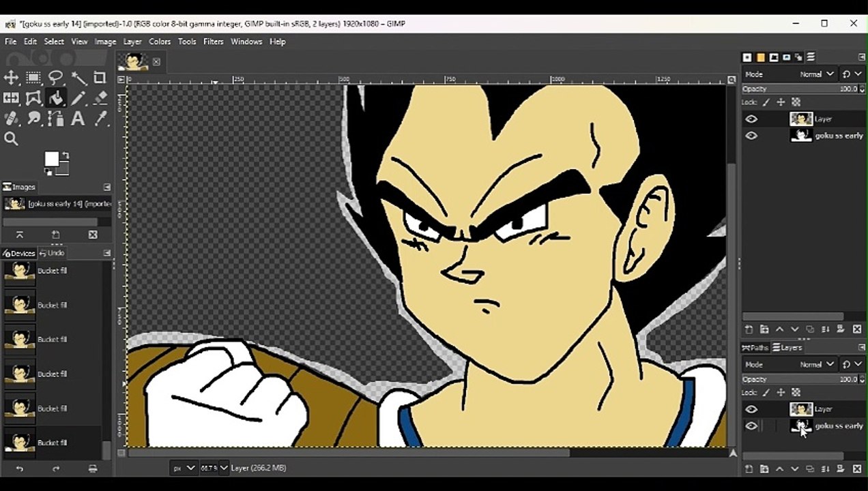Hide 'goku ss early' in upper Layers panel

(751, 136)
